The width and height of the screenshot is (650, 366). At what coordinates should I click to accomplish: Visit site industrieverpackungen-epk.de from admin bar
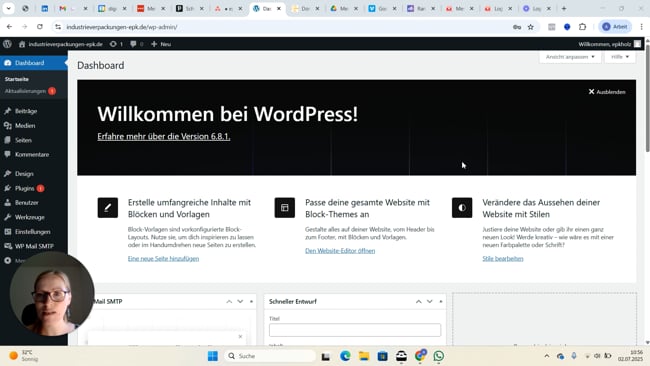[x=61, y=44]
